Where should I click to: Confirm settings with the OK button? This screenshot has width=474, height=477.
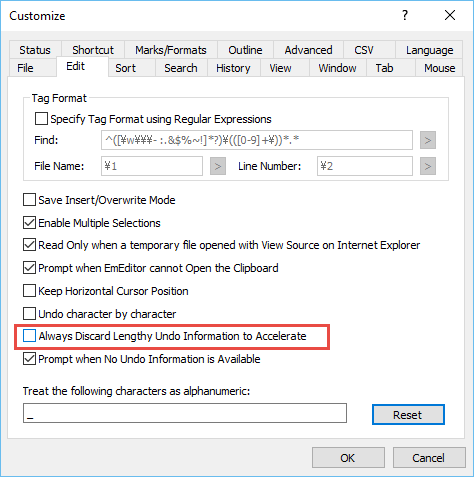(348, 458)
